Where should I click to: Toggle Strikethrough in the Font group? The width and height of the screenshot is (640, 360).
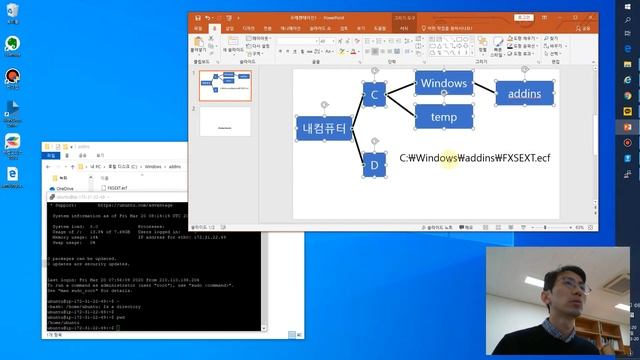[x=310, y=51]
